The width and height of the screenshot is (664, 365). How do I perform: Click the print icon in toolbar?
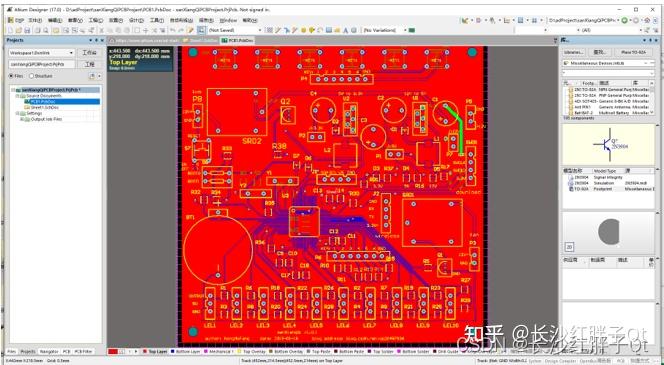pos(38,30)
